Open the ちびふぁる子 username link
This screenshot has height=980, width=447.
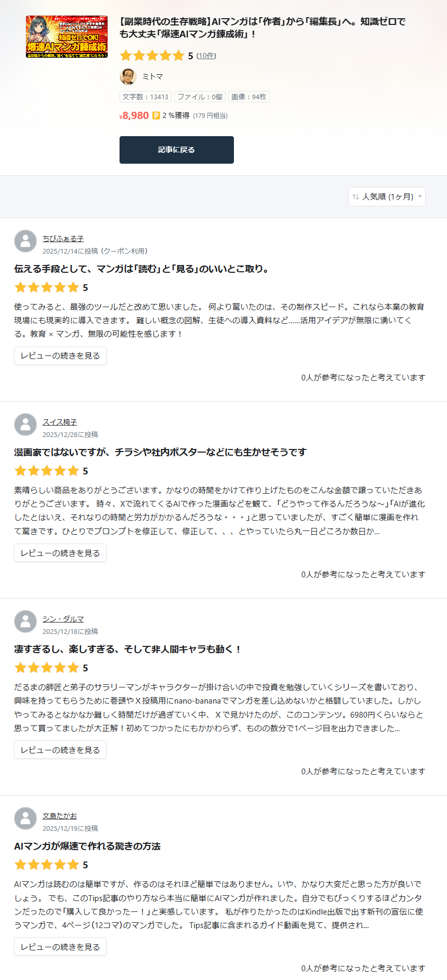point(63,239)
